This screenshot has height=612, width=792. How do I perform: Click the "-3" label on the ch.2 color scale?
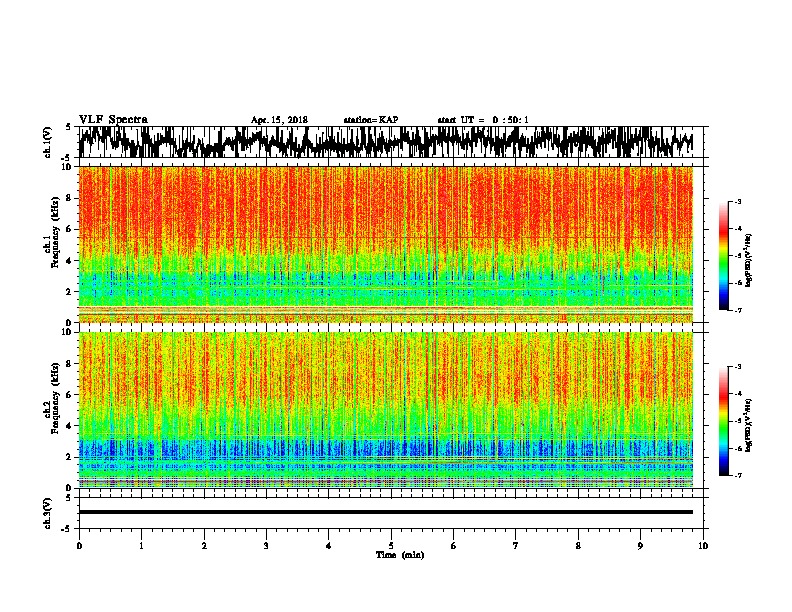pos(737,367)
